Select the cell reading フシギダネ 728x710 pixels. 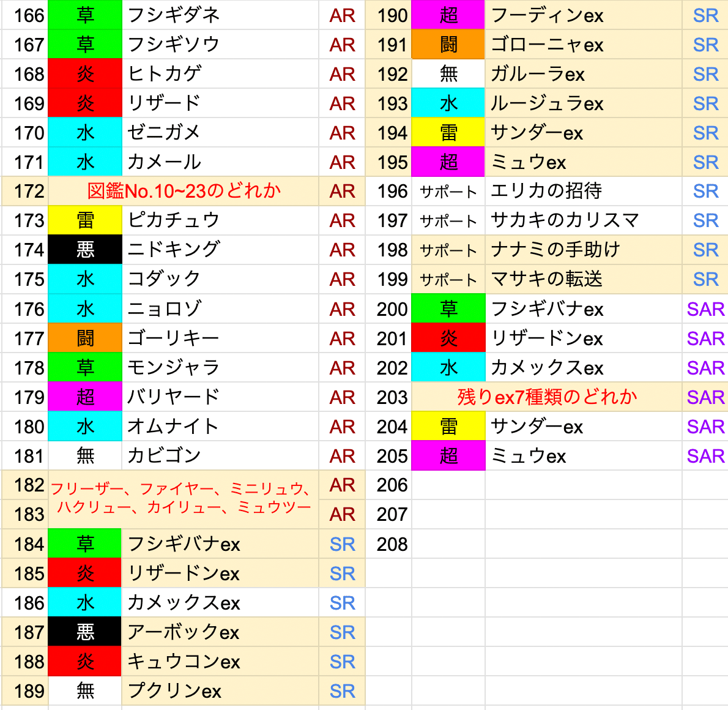tap(220, 15)
